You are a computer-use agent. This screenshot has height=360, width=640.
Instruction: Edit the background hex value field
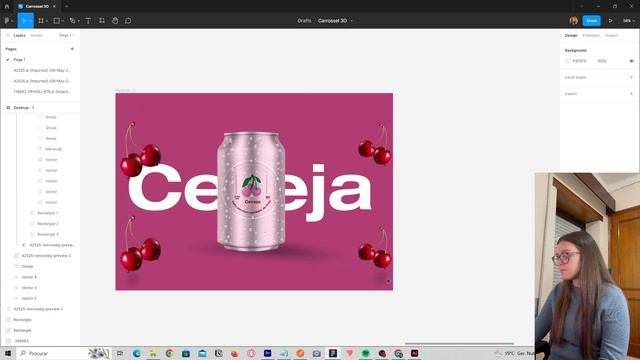(580, 61)
